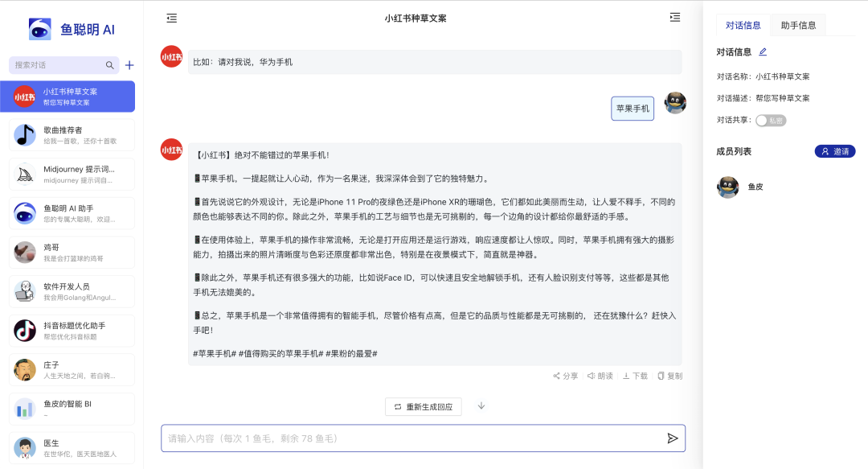This screenshot has width=868, height=469.
Task: Click 朗读 read-aloud speaker icon
Action: [592, 376]
